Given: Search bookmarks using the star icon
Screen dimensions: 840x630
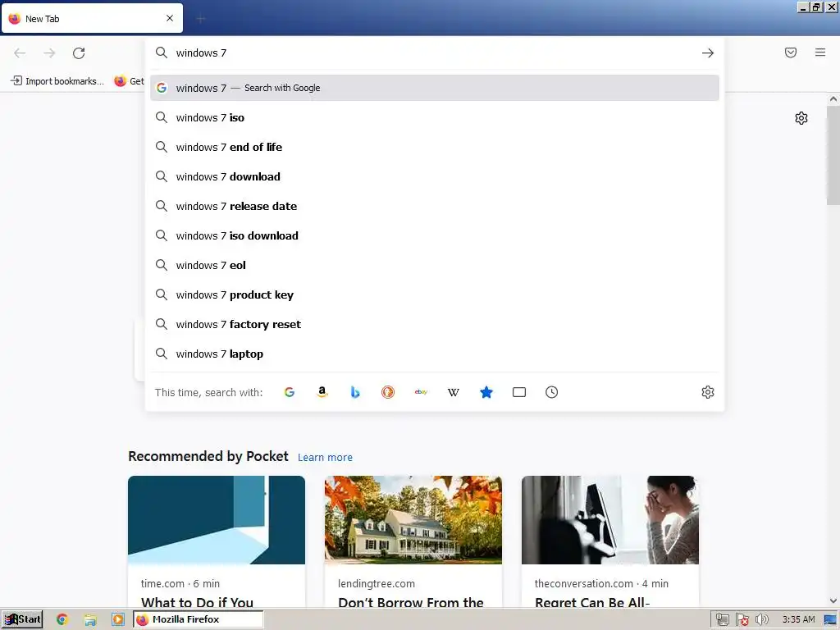Looking at the screenshot, I should pyautogui.click(x=486, y=392).
